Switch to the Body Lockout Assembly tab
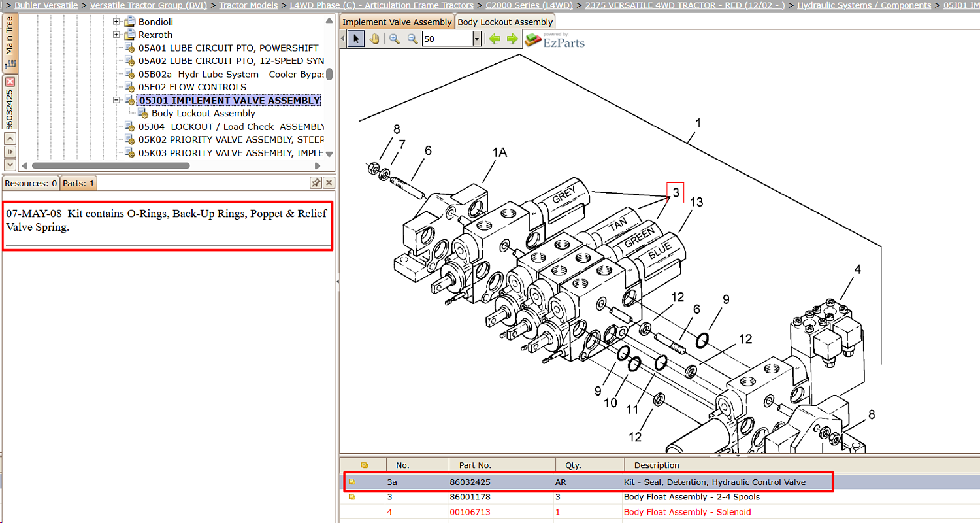 (x=505, y=22)
